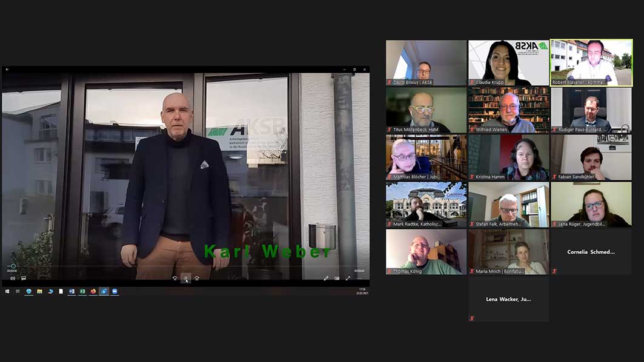Click the muted mic icon on Rüdiger Paus-Burkard's tile
The image size is (644, 362).
pyautogui.click(x=554, y=130)
